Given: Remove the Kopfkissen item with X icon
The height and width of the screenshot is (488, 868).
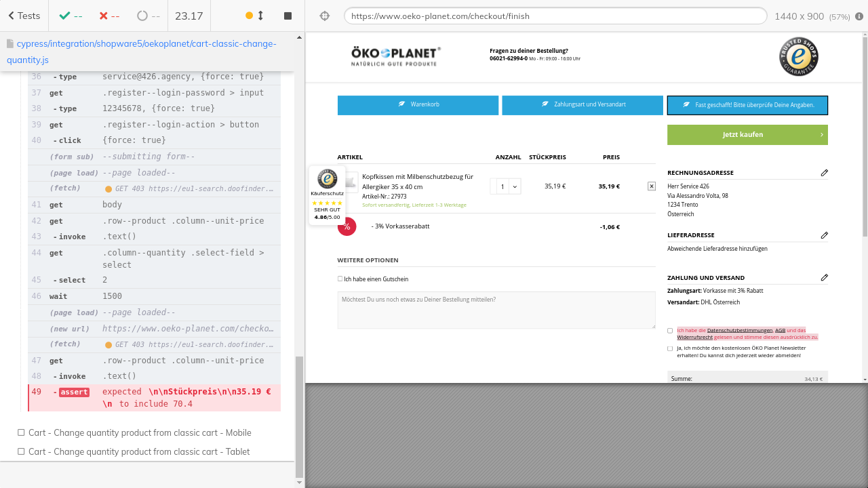Looking at the screenshot, I should click(652, 186).
